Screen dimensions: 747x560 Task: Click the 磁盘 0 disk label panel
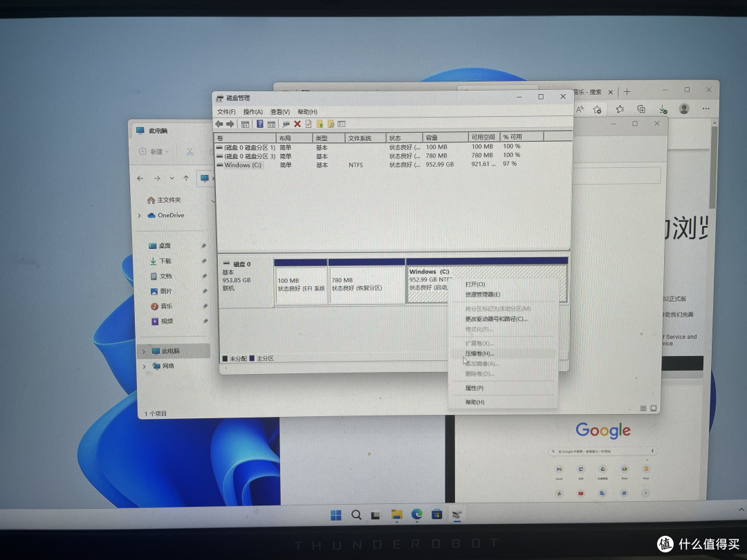pos(245,282)
